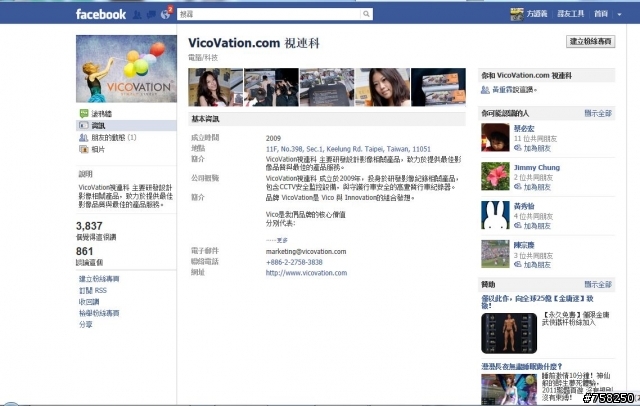Image resolution: width=640 pixels, height=406 pixels.
Task: Open friend requests icon in top bar
Action: pos(137,14)
